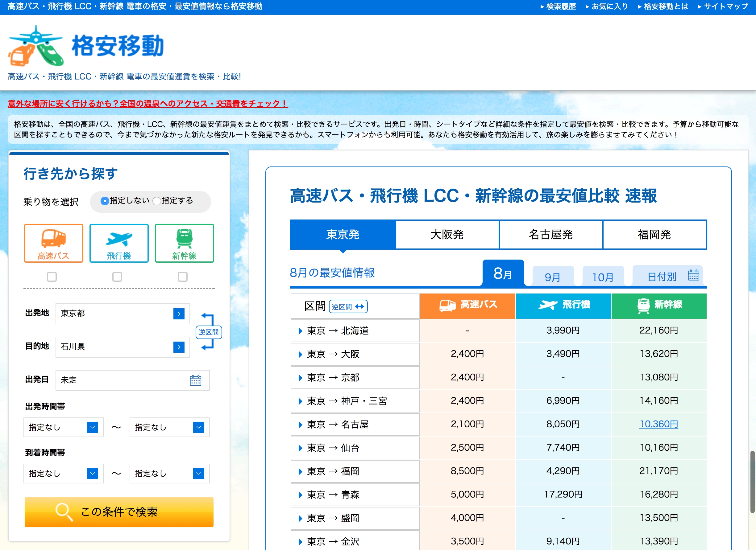The width and height of the screenshot is (756, 550).
Task: Click the 格安移動 site logo
Action: pos(86,46)
